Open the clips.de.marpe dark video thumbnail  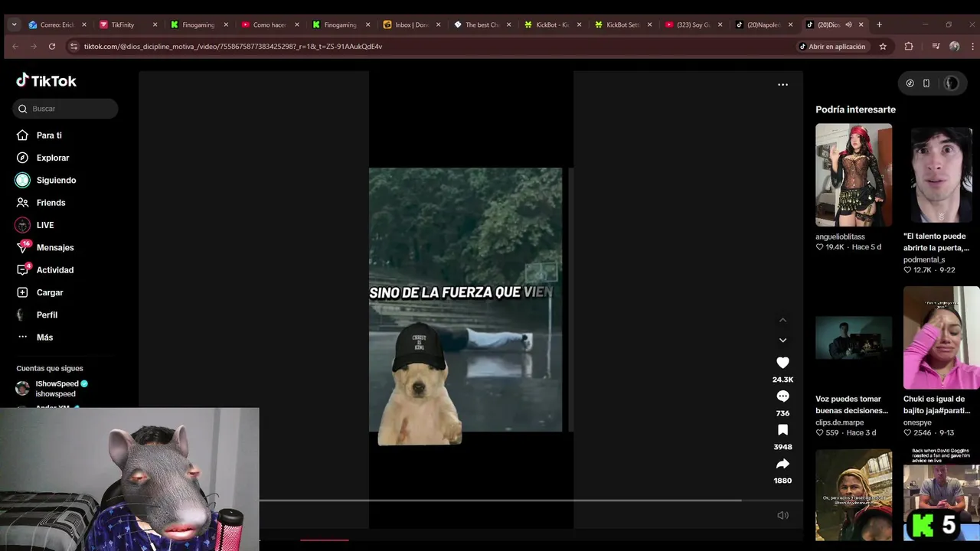coord(854,337)
